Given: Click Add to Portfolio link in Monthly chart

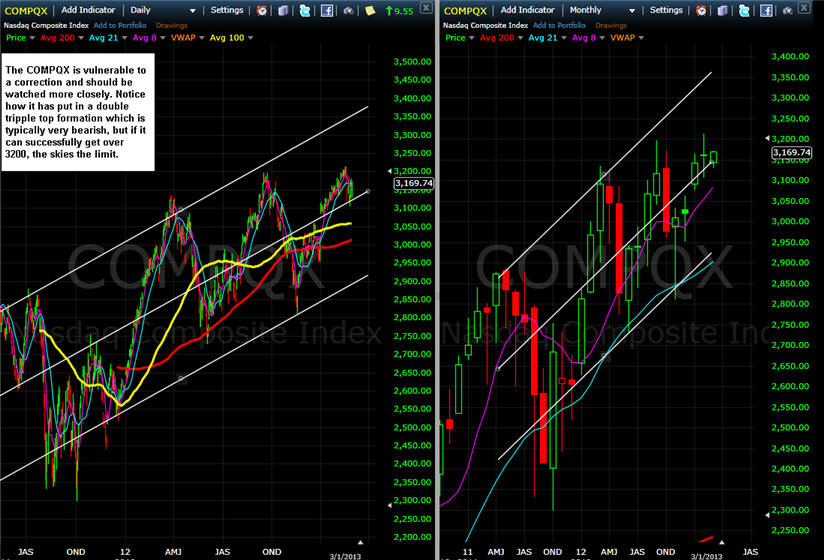Looking at the screenshot, I should pyautogui.click(x=559, y=25).
